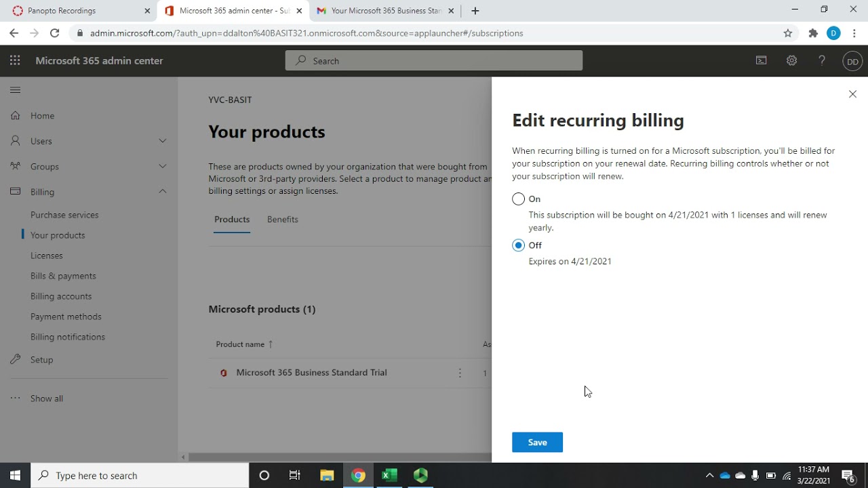Viewport: 868px width, 488px height.
Task: Click the Chrome address bar URL
Action: 307,33
